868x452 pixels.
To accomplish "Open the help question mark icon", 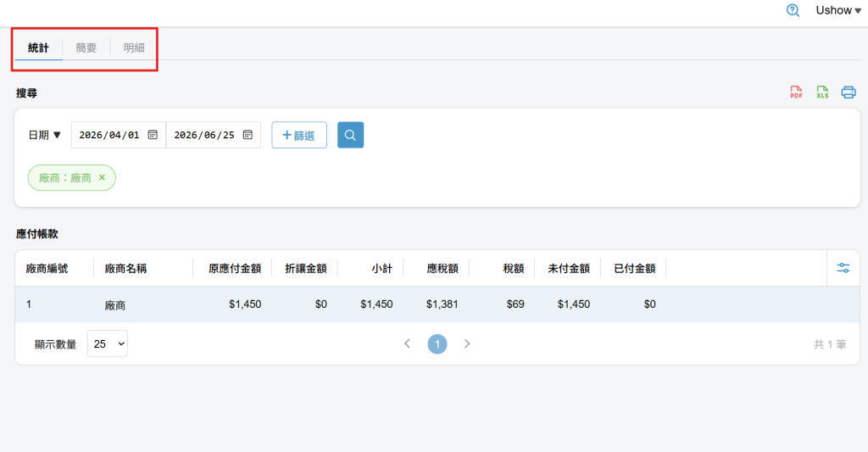I will [x=793, y=10].
